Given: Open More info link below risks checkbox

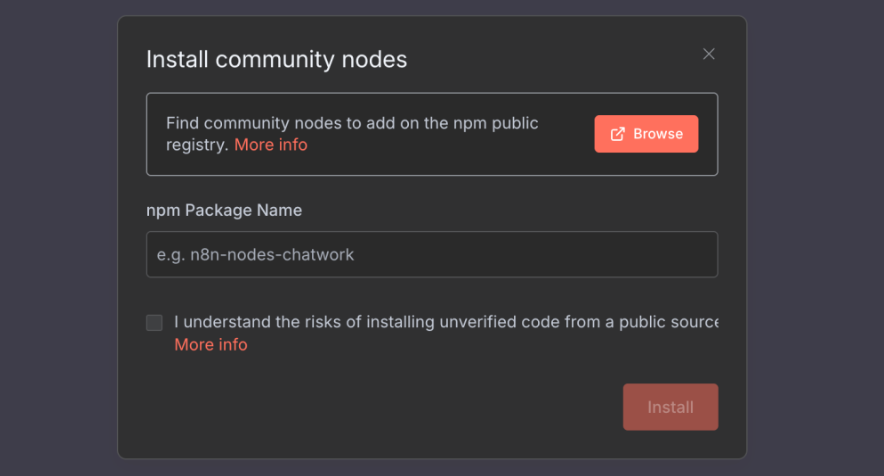Looking at the screenshot, I should tap(211, 345).
